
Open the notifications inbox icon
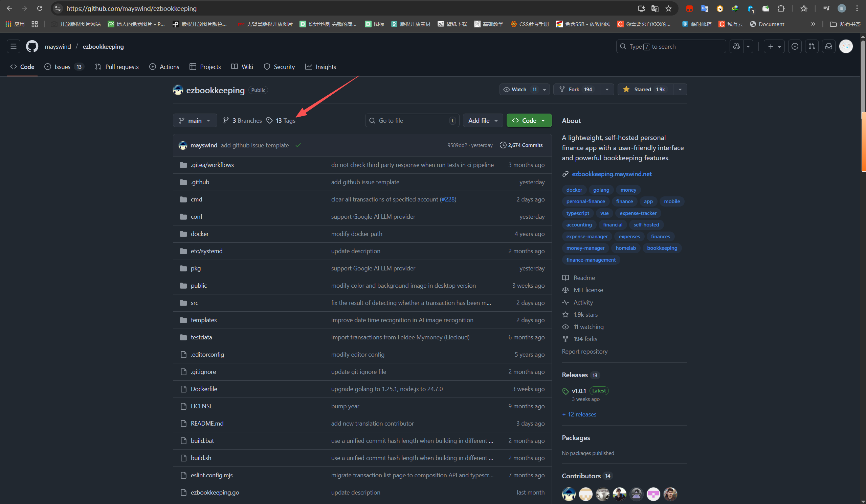[x=828, y=46]
